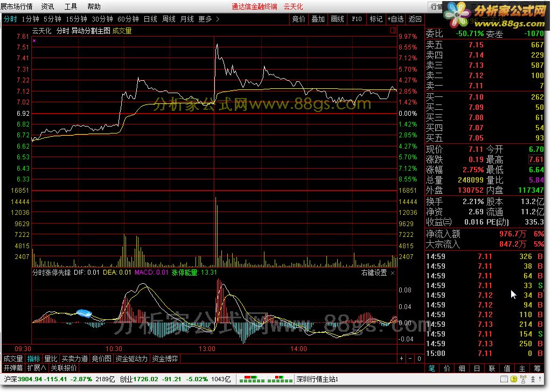Select the 价 price tab
551x392 pixels.
[447, 368]
